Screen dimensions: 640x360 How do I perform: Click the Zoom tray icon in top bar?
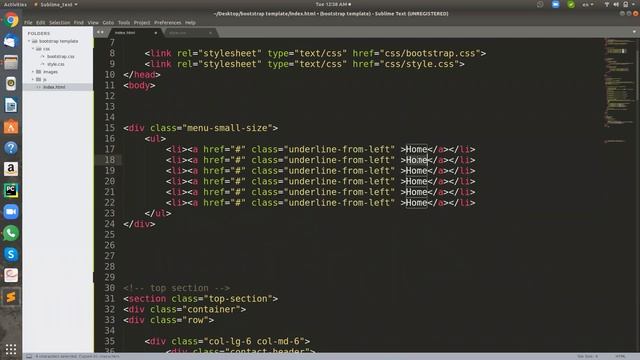(x=556, y=4)
